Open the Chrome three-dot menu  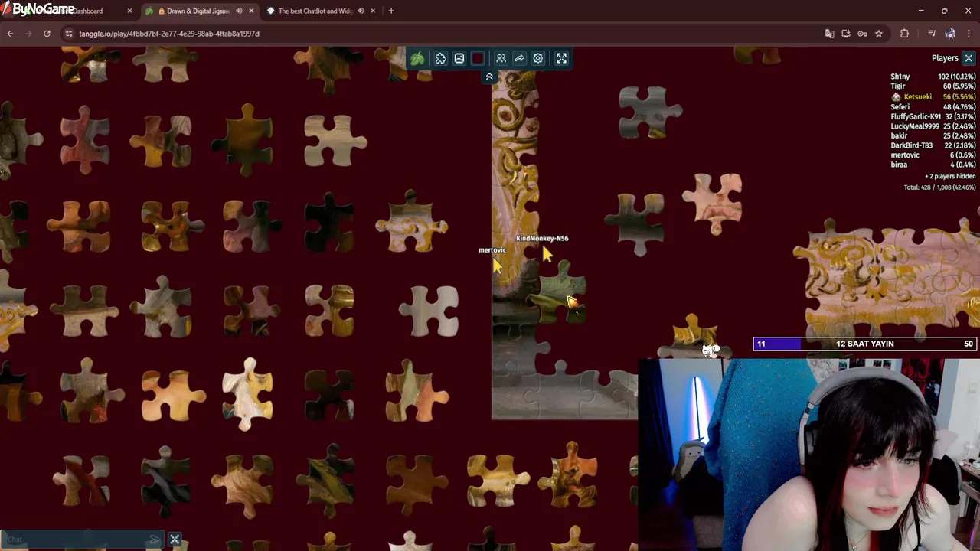click(x=969, y=34)
